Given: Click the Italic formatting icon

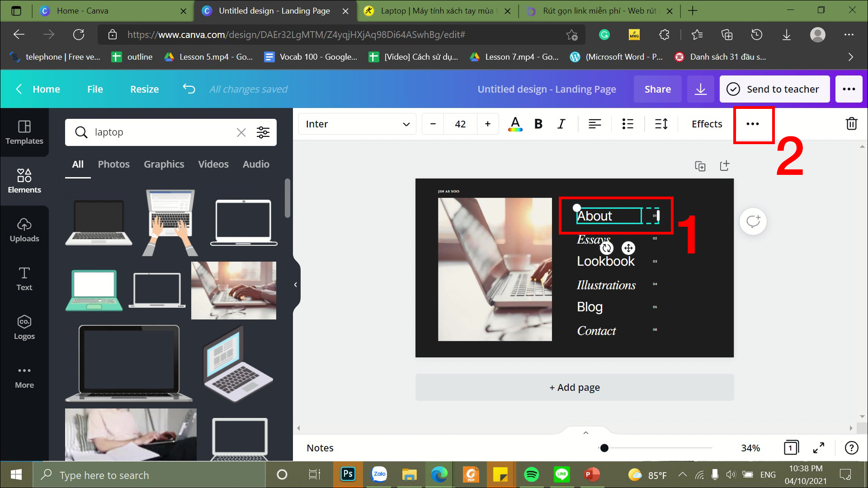Looking at the screenshot, I should 561,124.
